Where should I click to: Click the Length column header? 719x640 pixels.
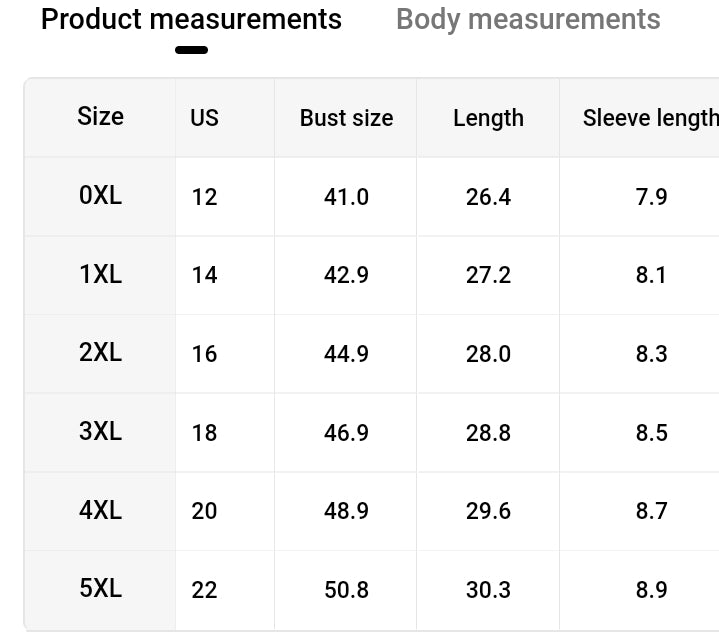tap(488, 118)
